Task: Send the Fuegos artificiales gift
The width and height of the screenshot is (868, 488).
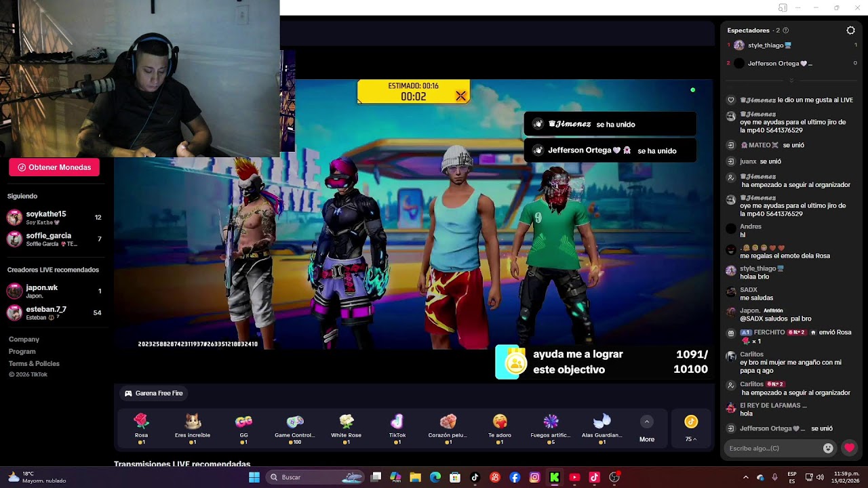Action: tap(551, 429)
